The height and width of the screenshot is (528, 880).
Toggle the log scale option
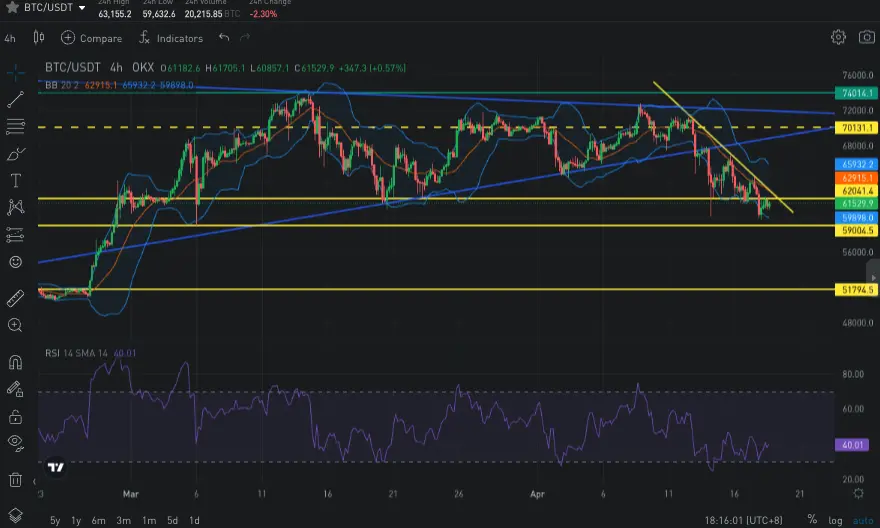tap(836, 520)
